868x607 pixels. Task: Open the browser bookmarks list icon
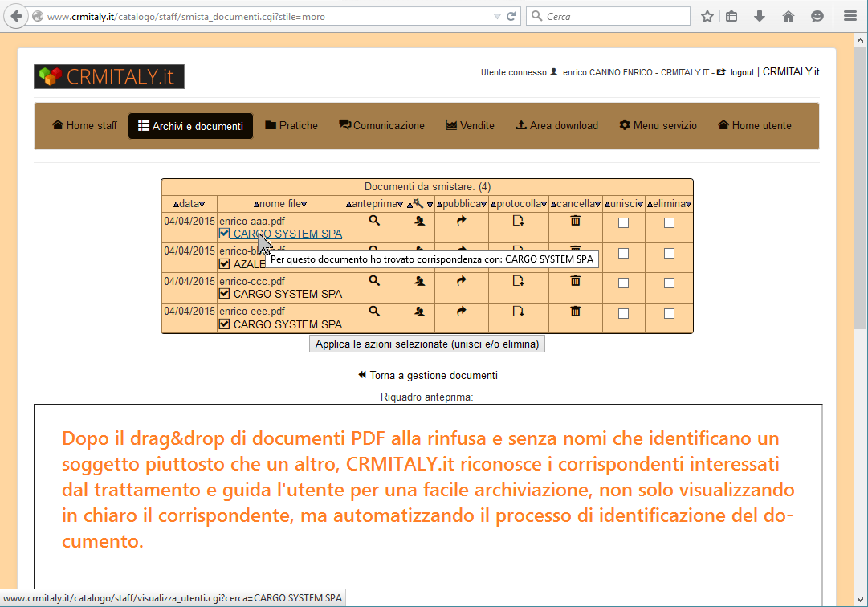click(x=731, y=17)
